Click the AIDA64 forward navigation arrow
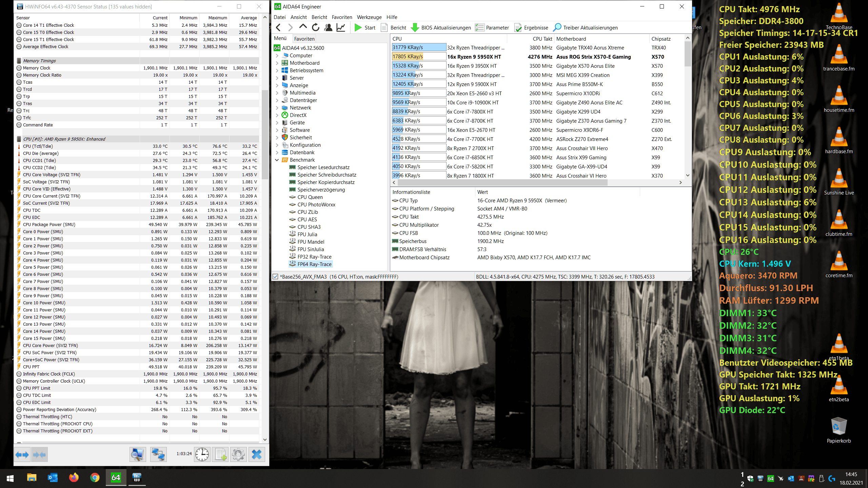The width and height of the screenshot is (868, 488). point(290,27)
